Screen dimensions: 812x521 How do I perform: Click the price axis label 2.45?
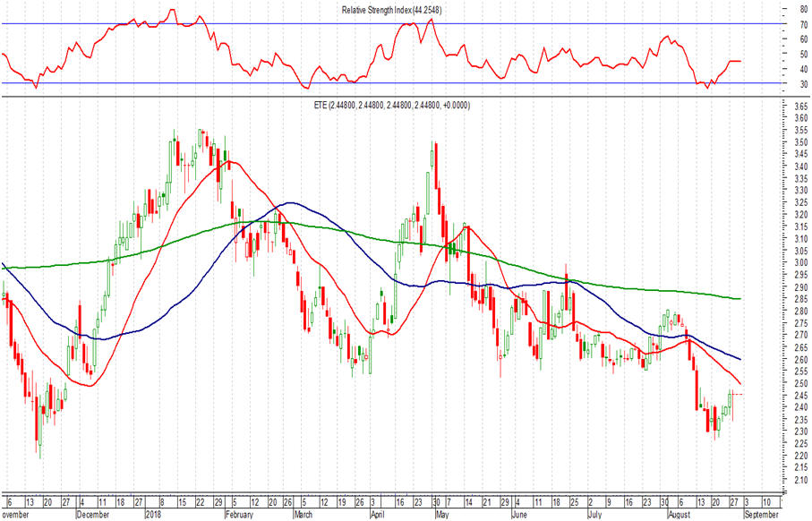800,396
